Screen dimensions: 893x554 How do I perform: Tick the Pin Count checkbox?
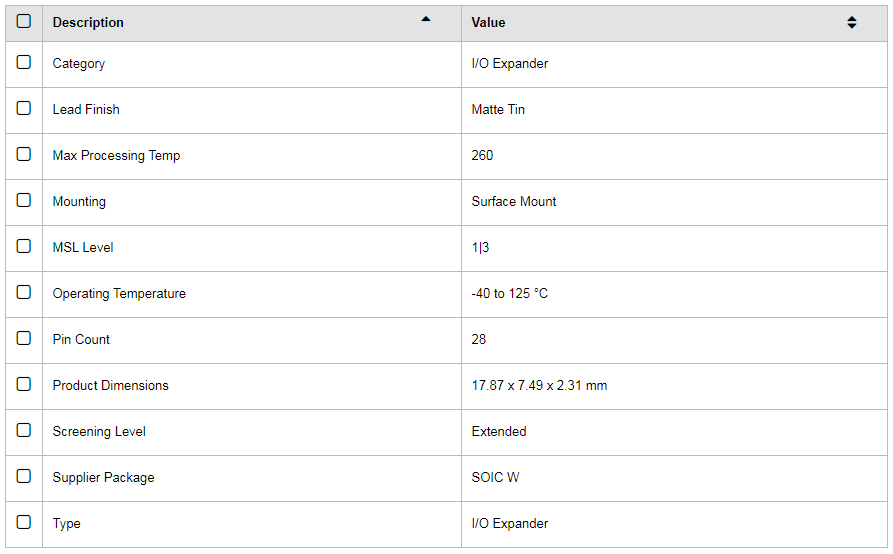coord(24,338)
